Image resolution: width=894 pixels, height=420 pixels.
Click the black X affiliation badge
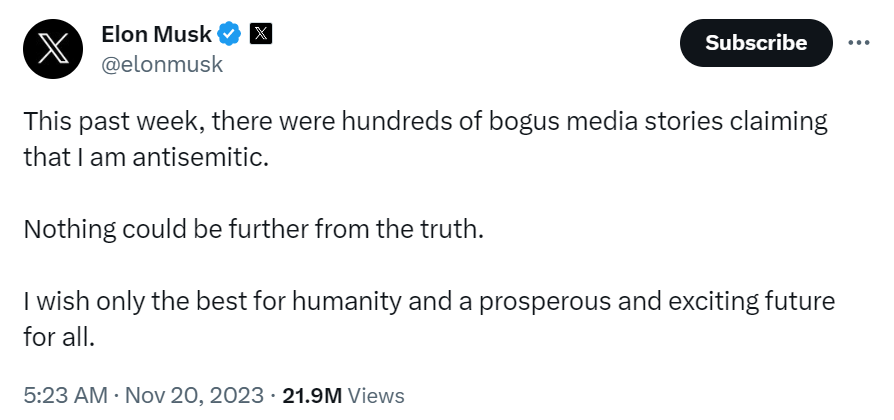[261, 34]
